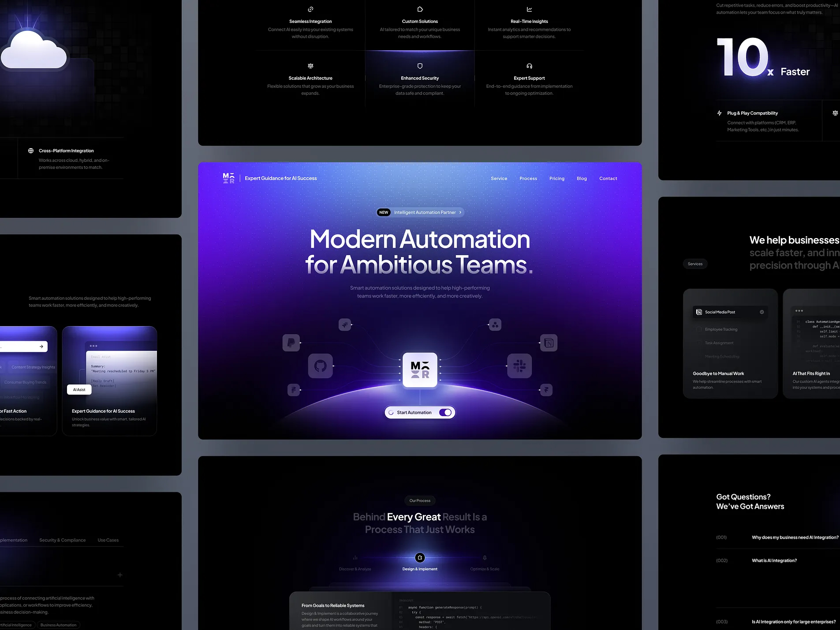
Task: Click the Slack integration icon
Action: pos(519,366)
